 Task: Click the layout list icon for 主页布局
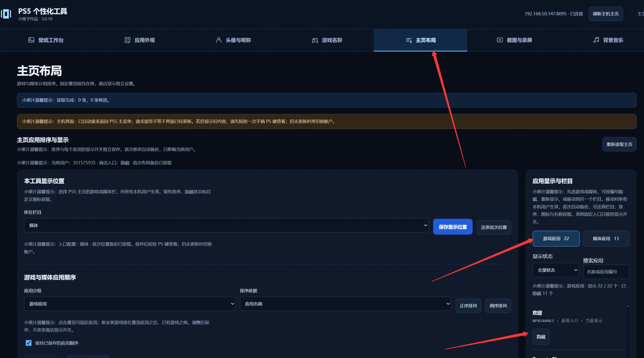[409, 40]
